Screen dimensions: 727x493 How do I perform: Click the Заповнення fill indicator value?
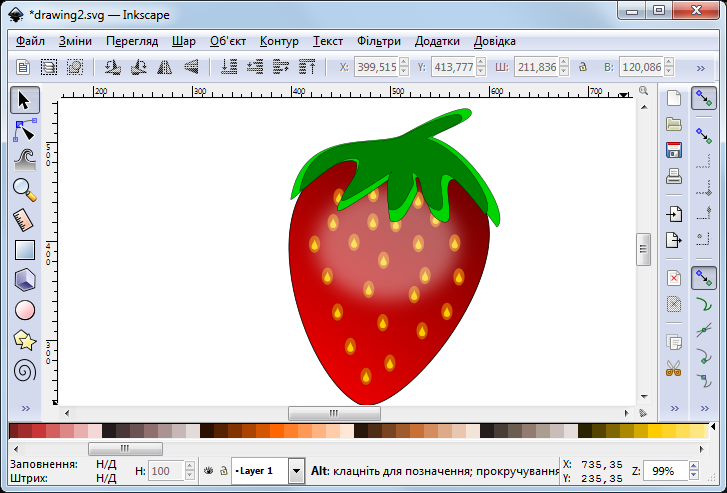click(106, 464)
